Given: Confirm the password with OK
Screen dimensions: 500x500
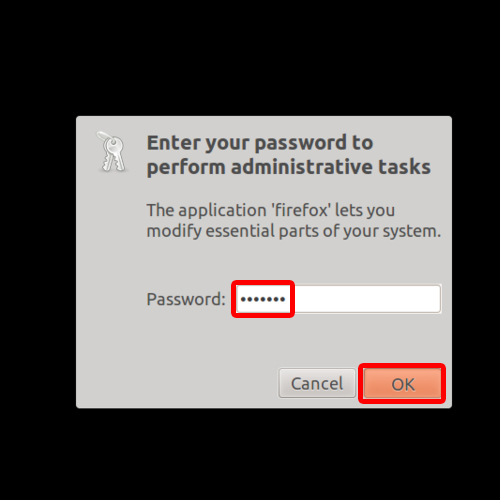Looking at the screenshot, I should pyautogui.click(x=402, y=383).
